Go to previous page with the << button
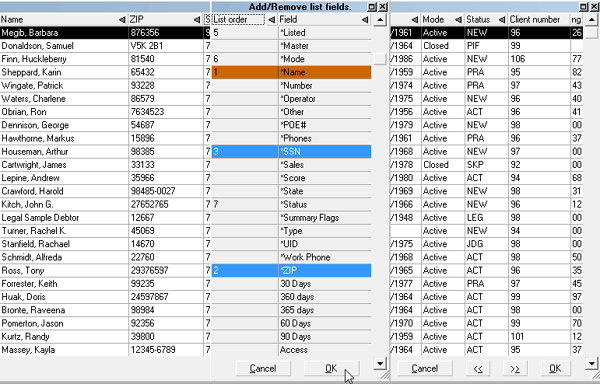Image resolution: width=600 pixels, height=384 pixels. click(x=478, y=368)
